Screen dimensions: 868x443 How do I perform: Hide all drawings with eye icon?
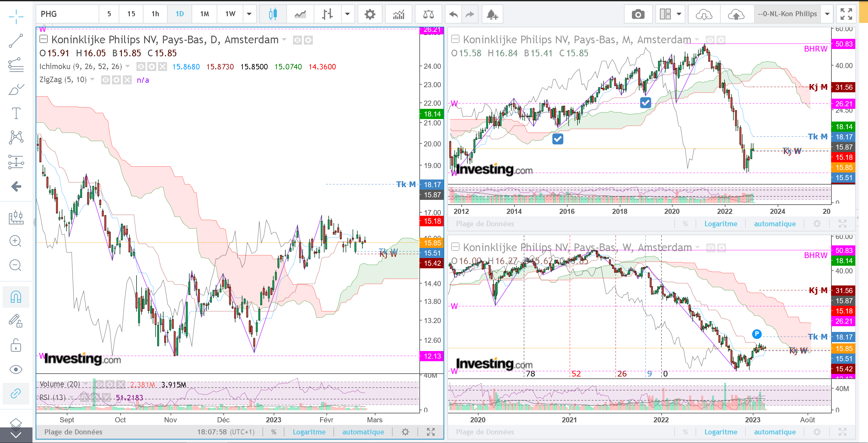pyautogui.click(x=16, y=369)
